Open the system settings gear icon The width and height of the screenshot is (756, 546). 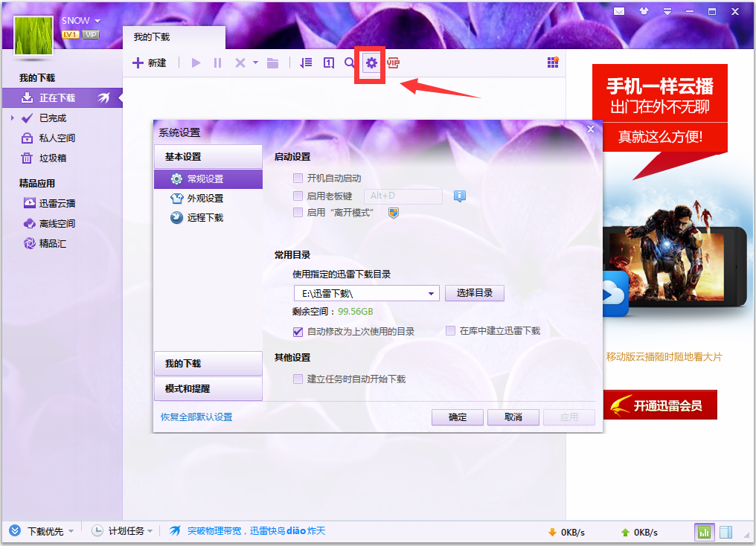370,63
